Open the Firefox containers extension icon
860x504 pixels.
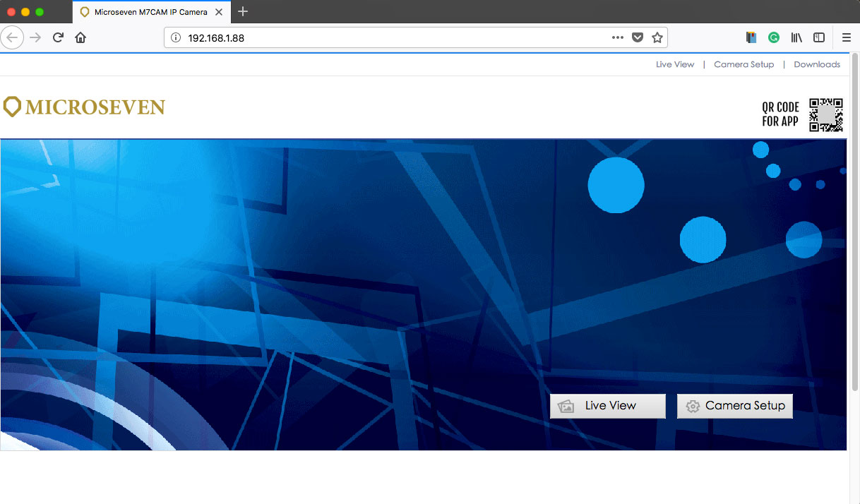751,37
